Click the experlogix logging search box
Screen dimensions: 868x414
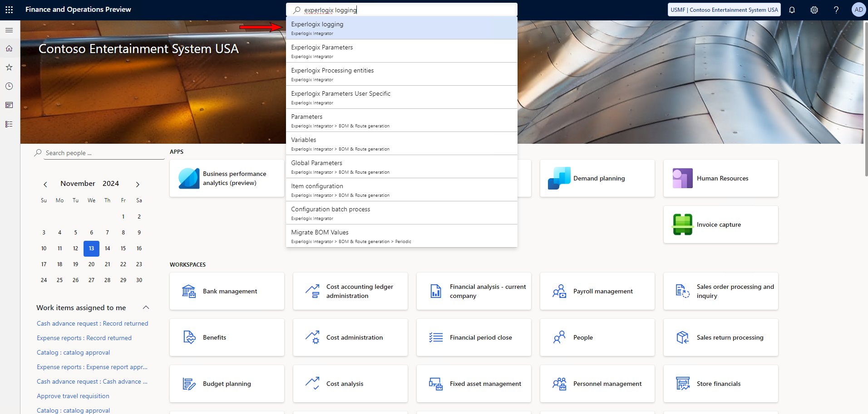402,10
